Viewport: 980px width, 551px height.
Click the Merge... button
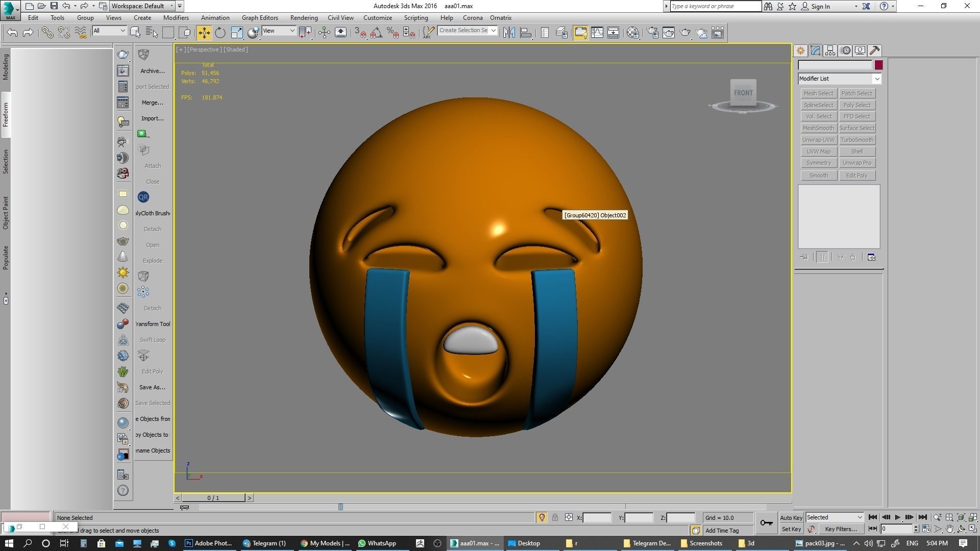pyautogui.click(x=153, y=103)
